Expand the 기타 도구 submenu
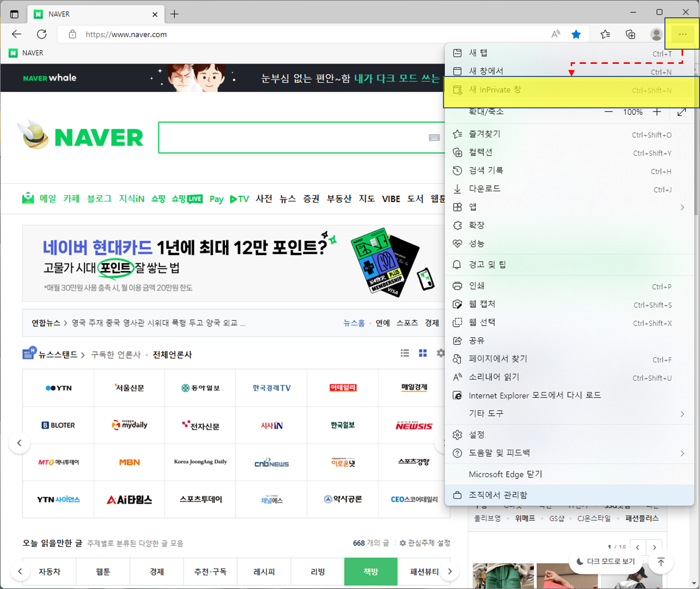The height and width of the screenshot is (589, 700). [x=570, y=414]
